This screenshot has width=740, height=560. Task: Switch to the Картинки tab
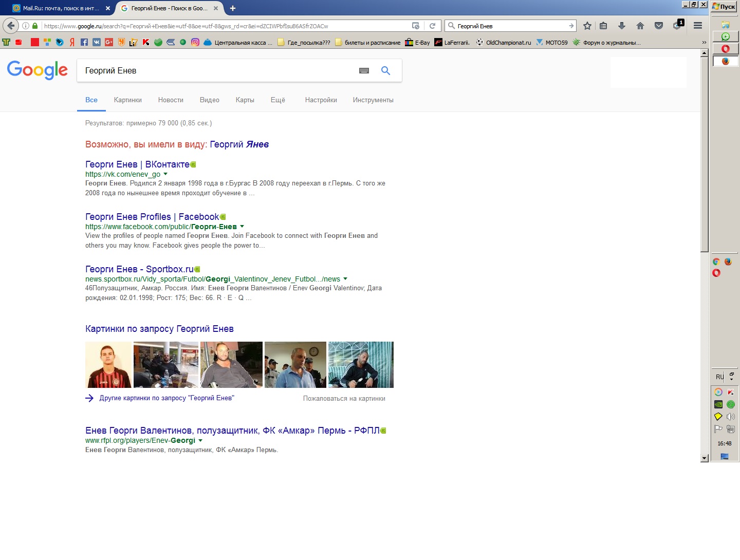128,100
